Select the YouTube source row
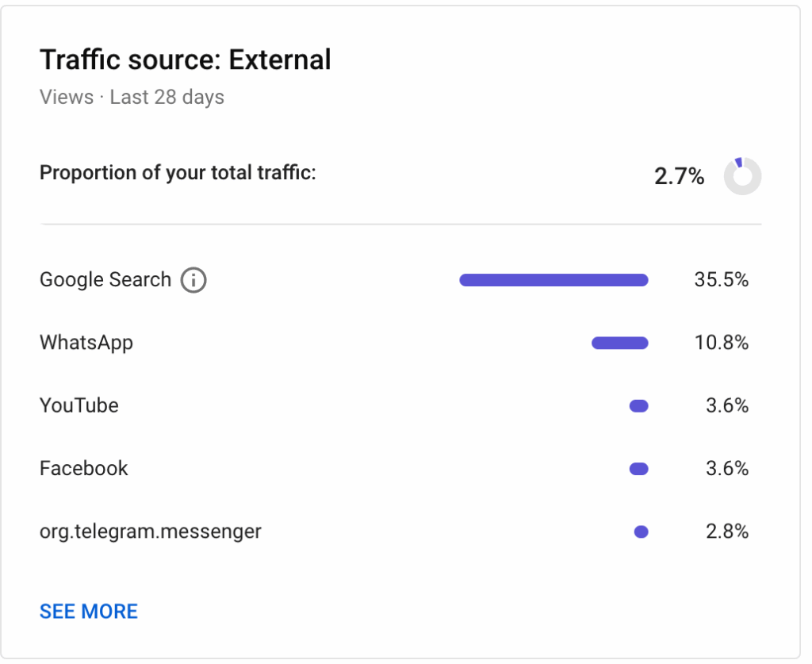Image resolution: width=812 pixels, height=664 pixels. (395, 405)
